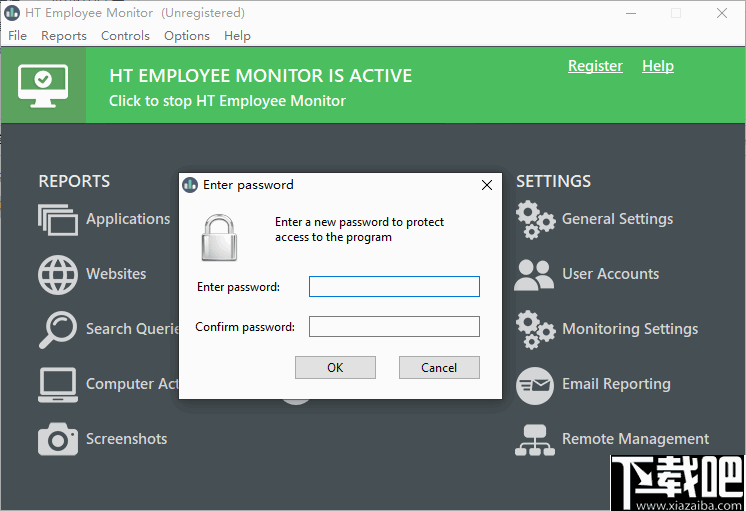Dismiss the dialog with the Cancel button
746x511 pixels.
coord(439,367)
